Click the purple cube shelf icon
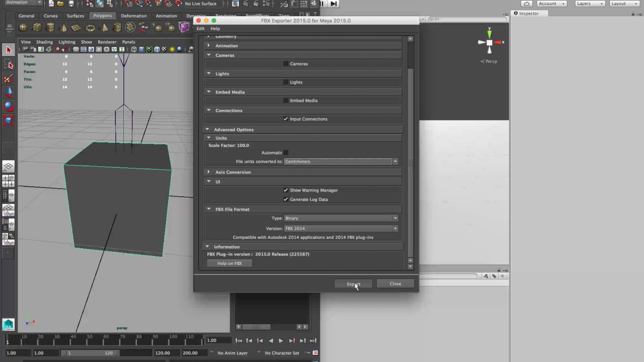The image size is (644, 362). pyautogui.click(x=184, y=27)
